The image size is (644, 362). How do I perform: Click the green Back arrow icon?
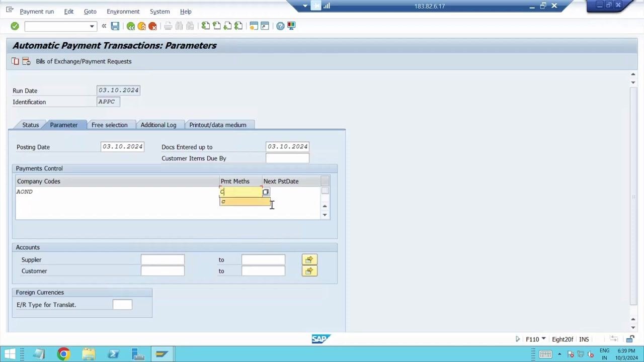click(131, 26)
